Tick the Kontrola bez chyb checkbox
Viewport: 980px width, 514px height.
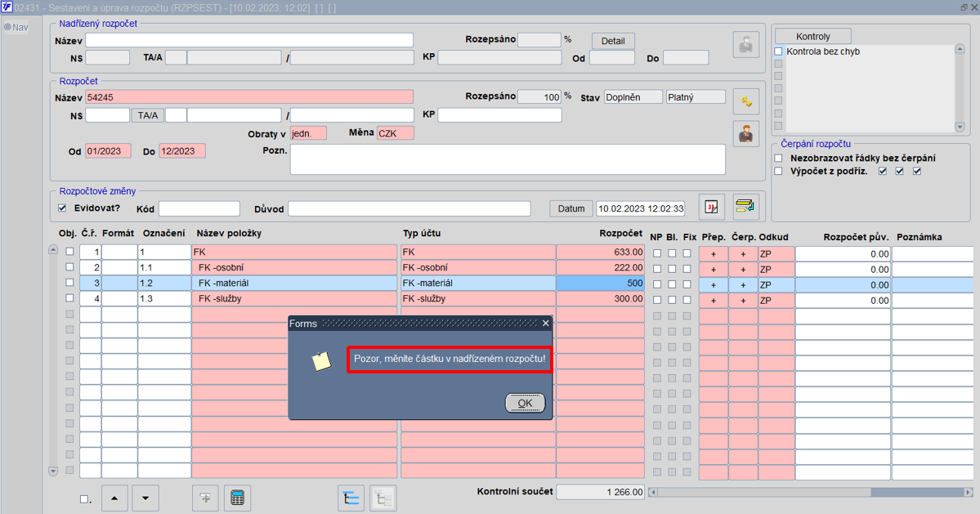coord(779,51)
